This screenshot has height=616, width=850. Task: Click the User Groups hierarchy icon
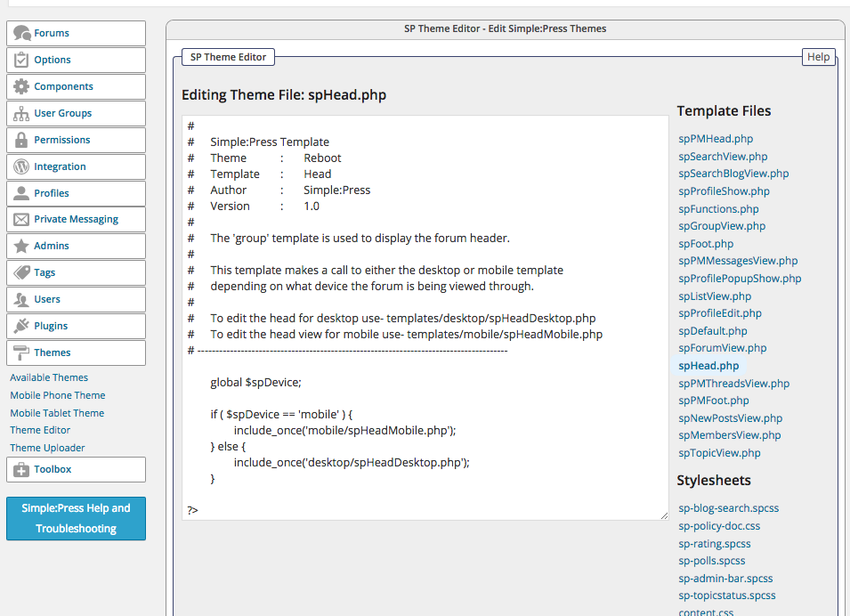pyautogui.click(x=21, y=113)
